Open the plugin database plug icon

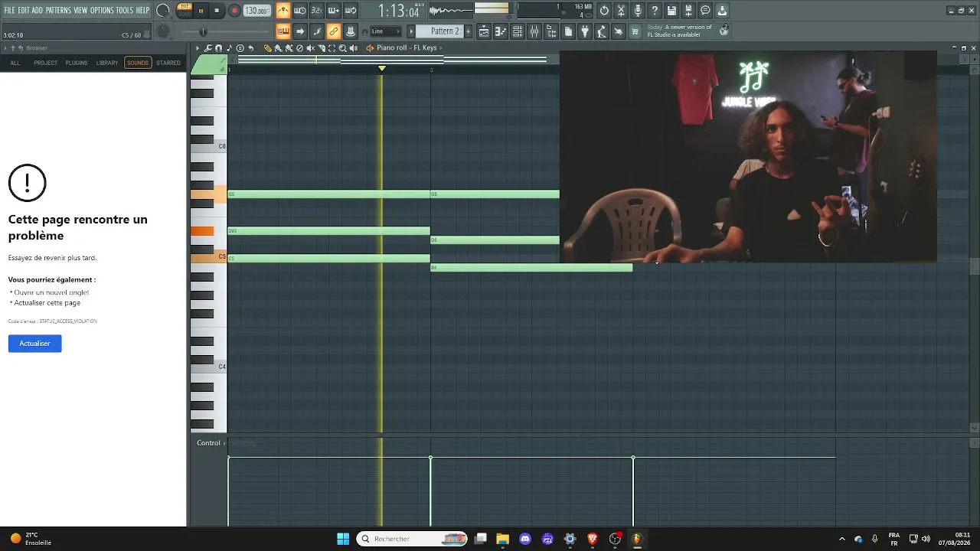pyautogui.click(x=585, y=31)
